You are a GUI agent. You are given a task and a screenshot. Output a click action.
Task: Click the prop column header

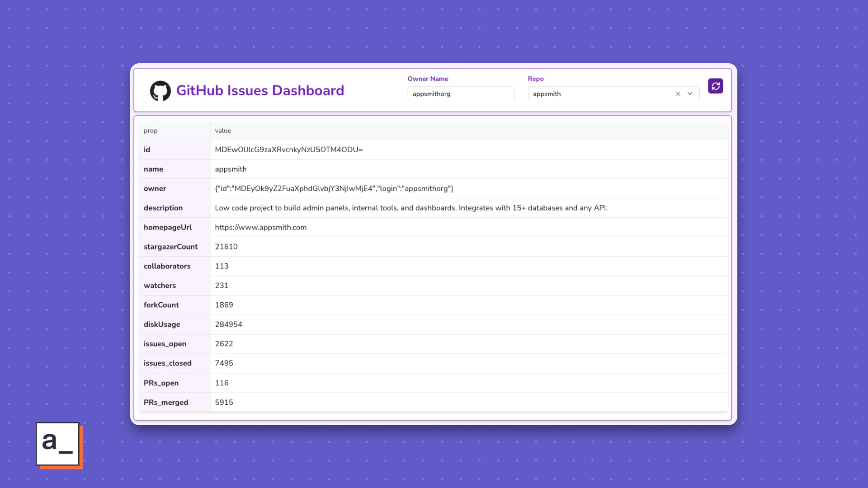[151, 131]
